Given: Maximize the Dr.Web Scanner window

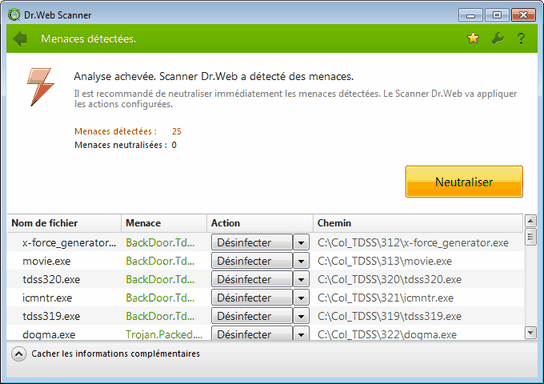Looking at the screenshot, I should coord(497,15).
